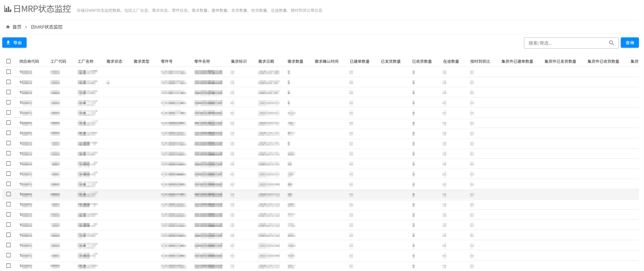Screen dimensions: 644x271
Task: Click the 在途数量 column header
Action: coord(451,61)
